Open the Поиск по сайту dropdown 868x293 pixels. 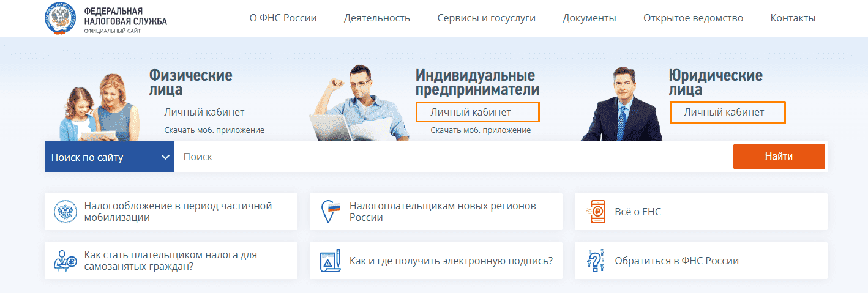point(110,157)
